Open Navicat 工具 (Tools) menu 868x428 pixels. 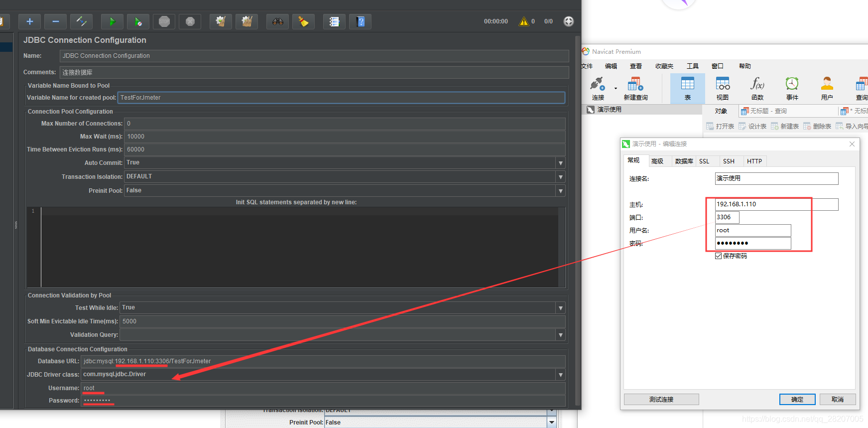click(x=693, y=66)
